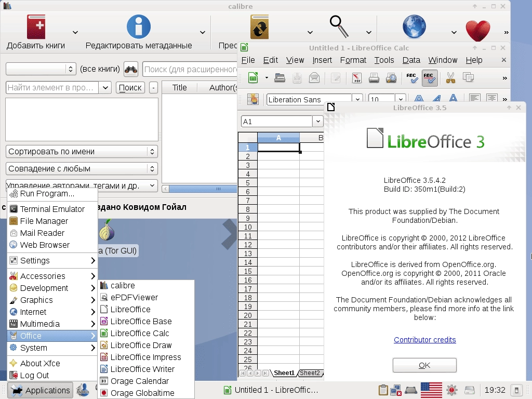Click the red heart donate icon

[x=478, y=31]
